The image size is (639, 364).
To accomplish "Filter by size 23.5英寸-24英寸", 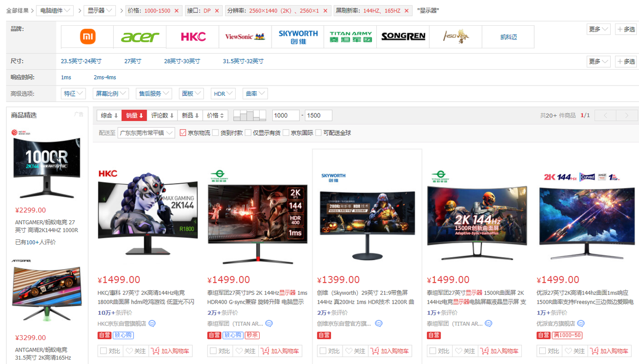I will [x=81, y=61].
